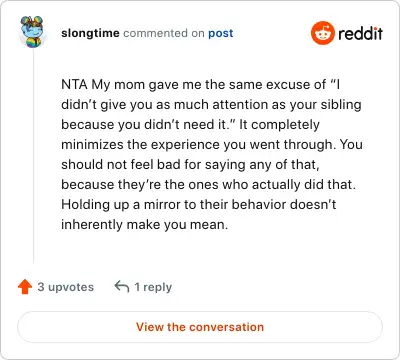Screen dimensions: 400x360
Task: Click the line "because they're the ones who"
Action: pyautogui.click(x=208, y=185)
